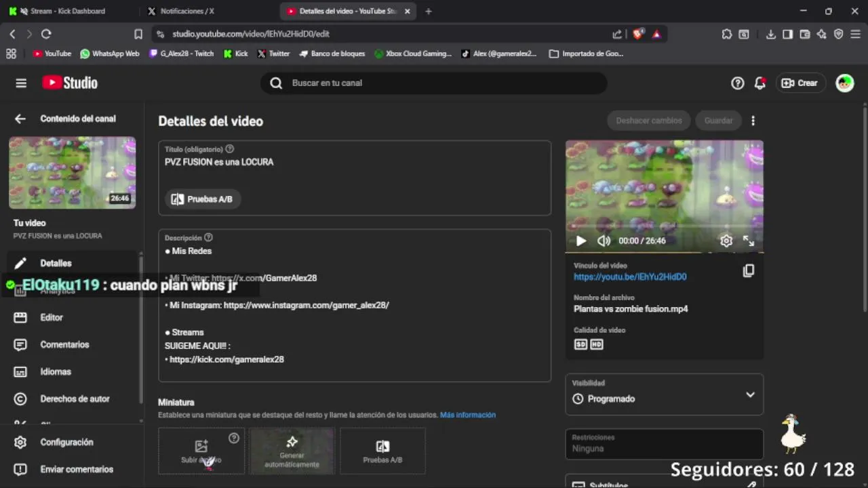
Task: Go back using Contenido del canal arrow
Action: (x=20, y=119)
